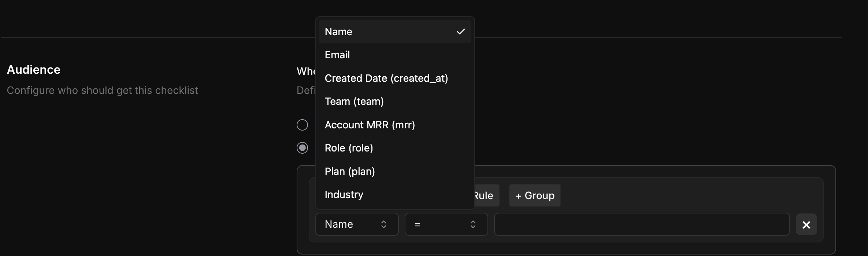
Task: Click the up-down arrows in equals selector
Action: pyautogui.click(x=473, y=224)
